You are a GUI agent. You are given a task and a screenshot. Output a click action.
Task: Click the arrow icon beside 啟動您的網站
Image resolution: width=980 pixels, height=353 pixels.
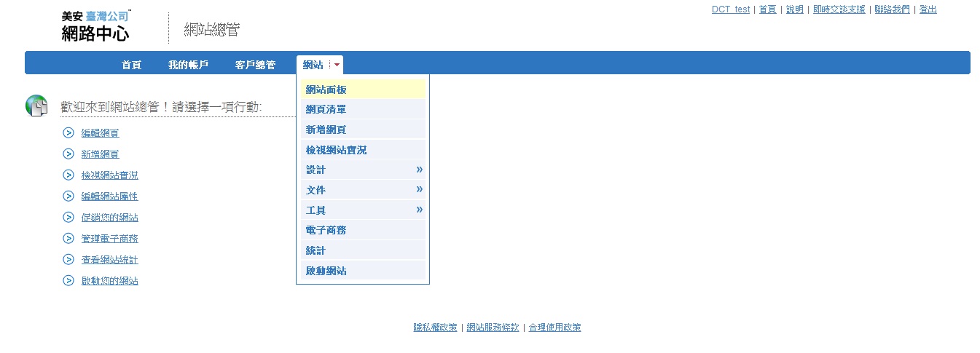point(68,280)
